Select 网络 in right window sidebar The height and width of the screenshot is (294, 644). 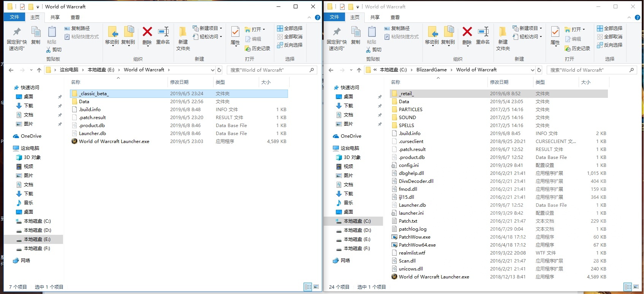345,261
